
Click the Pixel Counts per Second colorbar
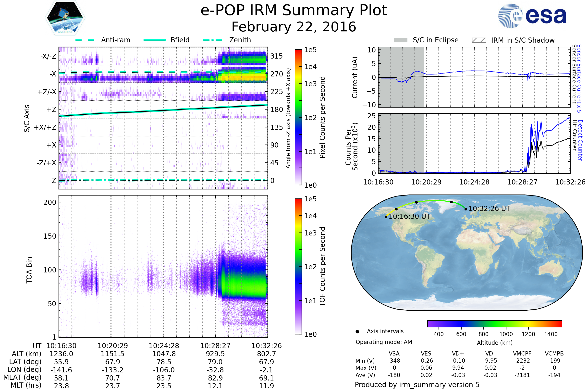point(298,117)
